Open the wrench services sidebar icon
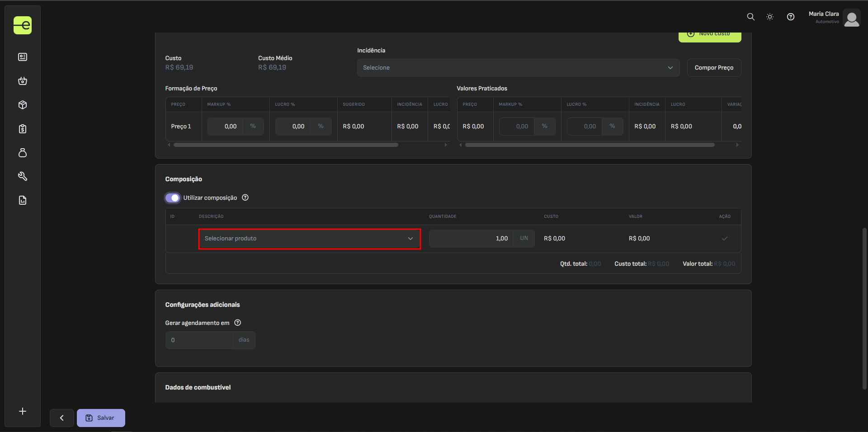This screenshot has height=432, width=868. 23,176
